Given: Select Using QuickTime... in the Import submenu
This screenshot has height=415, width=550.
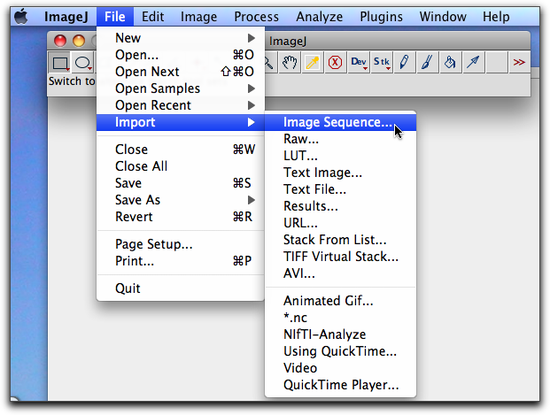Looking at the screenshot, I should pos(341,351).
